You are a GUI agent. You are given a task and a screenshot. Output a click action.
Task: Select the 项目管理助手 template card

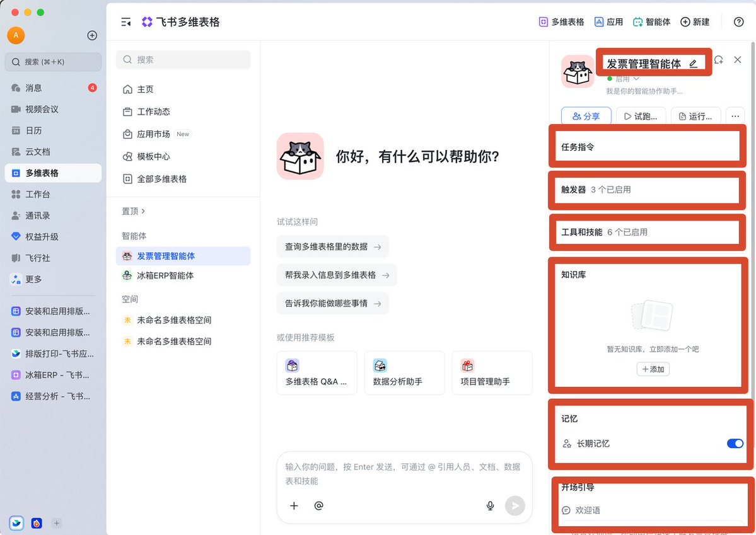[x=492, y=373]
